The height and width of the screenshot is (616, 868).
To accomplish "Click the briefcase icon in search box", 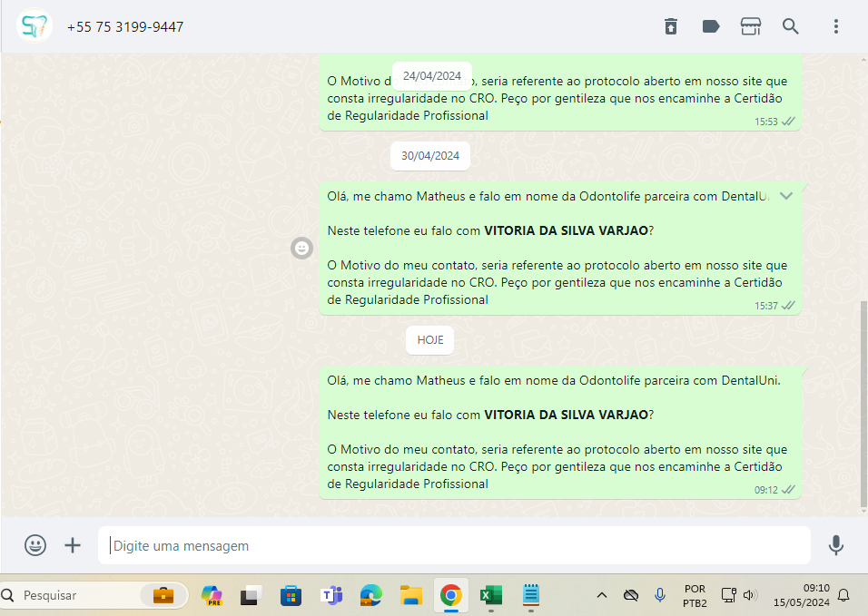I will point(163,595).
